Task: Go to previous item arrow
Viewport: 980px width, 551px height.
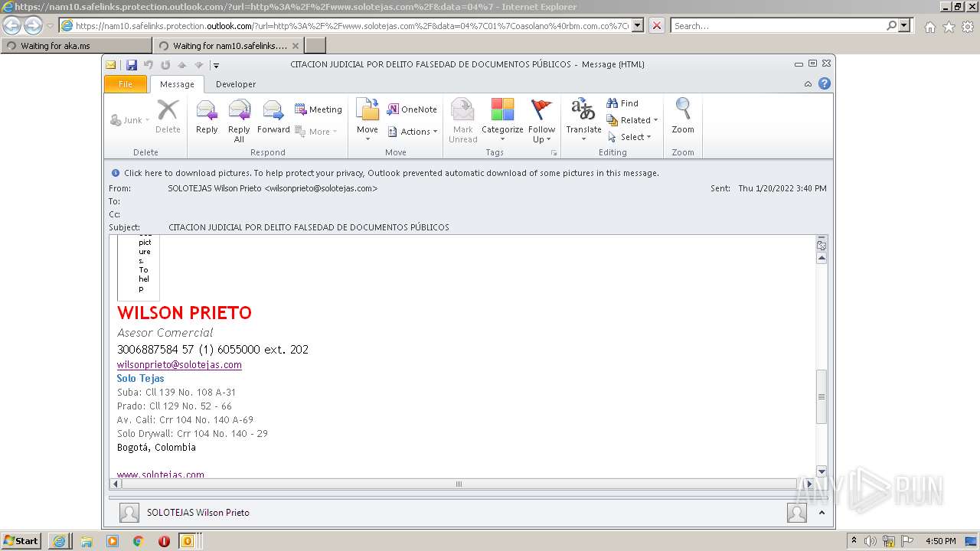Action: tap(182, 65)
